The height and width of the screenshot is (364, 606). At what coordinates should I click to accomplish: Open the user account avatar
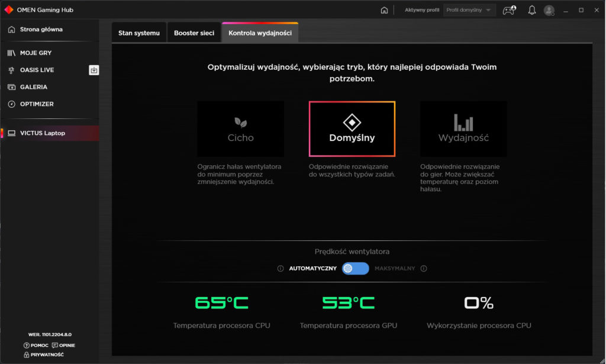[549, 10]
